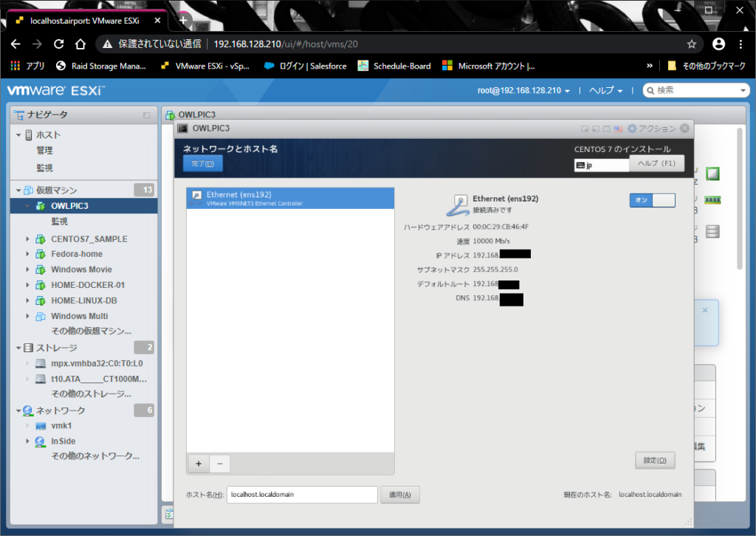Click the ネットワーク globe icon
Screen dimensions: 756x536
(x=28, y=410)
